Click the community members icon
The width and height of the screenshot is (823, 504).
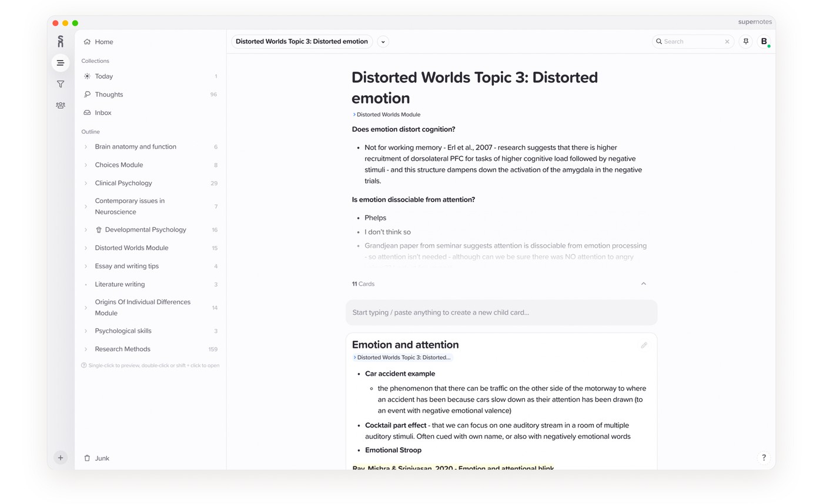(x=61, y=105)
